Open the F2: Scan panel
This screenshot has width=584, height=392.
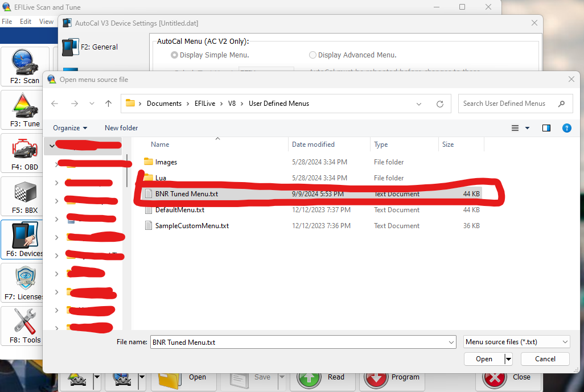(x=24, y=67)
